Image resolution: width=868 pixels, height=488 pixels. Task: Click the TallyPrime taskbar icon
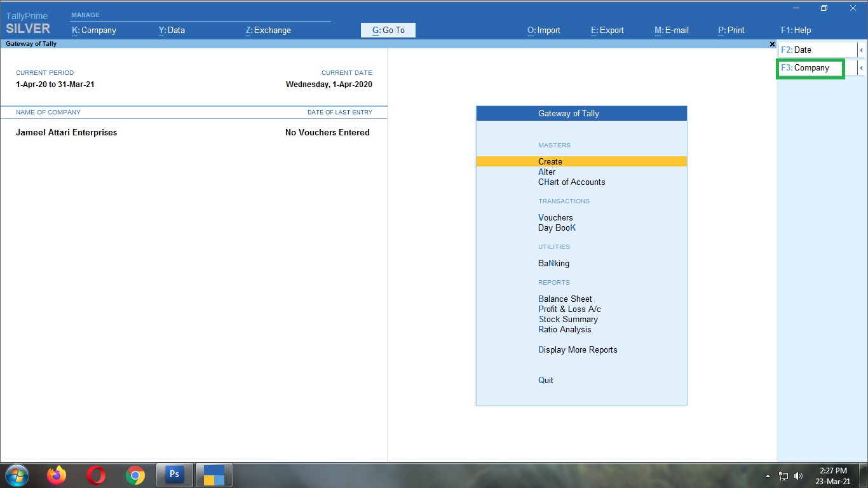(214, 475)
